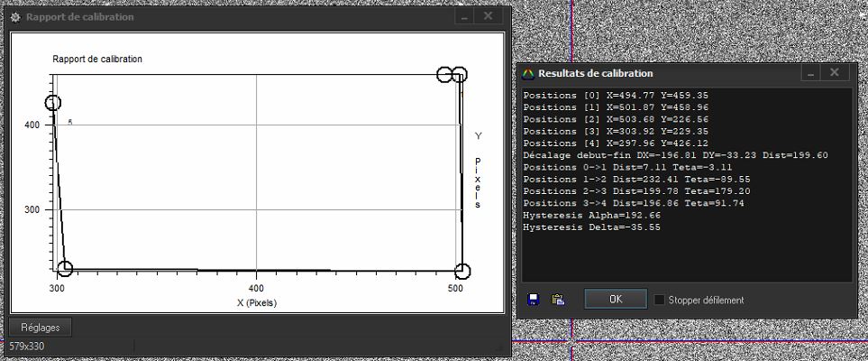
Task: Open the Réglages tab
Action: (x=40, y=328)
